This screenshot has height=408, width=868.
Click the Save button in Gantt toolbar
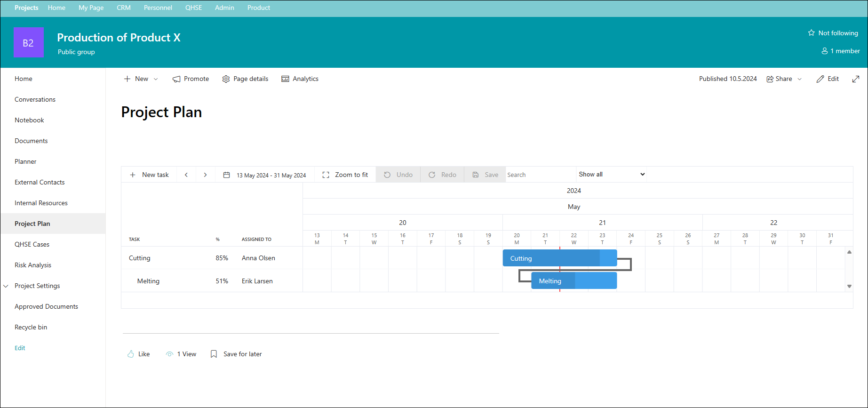[485, 175]
